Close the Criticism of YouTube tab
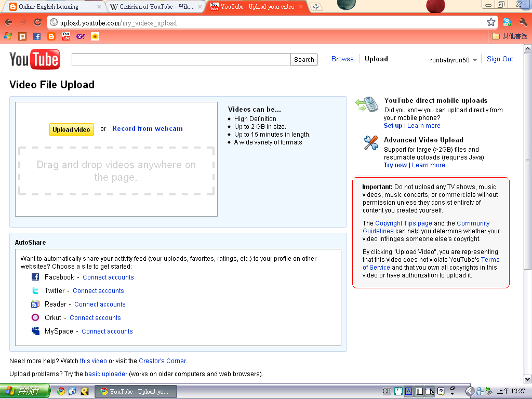This screenshot has width=532, height=399. click(200, 7)
